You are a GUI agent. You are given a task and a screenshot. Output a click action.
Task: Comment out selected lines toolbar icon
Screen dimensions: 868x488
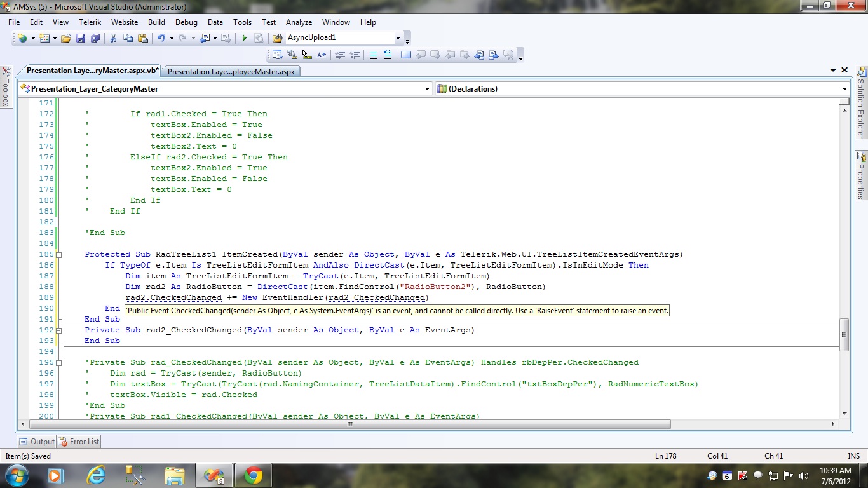coord(372,55)
